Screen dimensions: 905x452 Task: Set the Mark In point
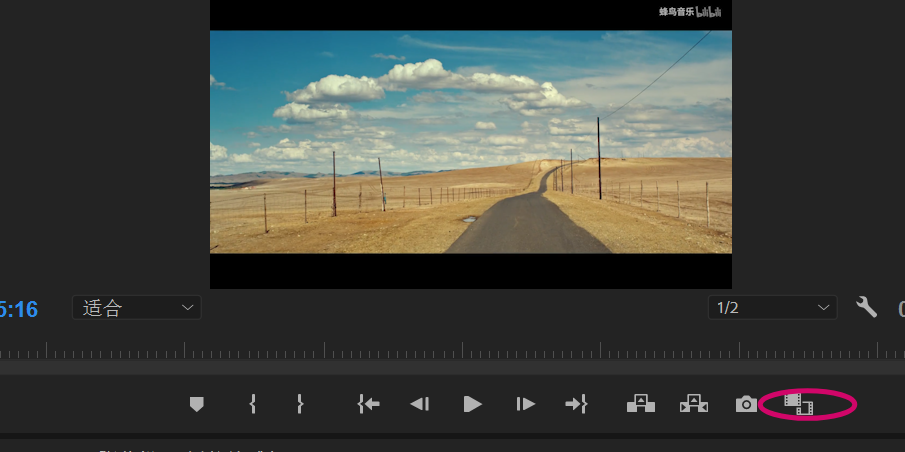tap(252, 404)
